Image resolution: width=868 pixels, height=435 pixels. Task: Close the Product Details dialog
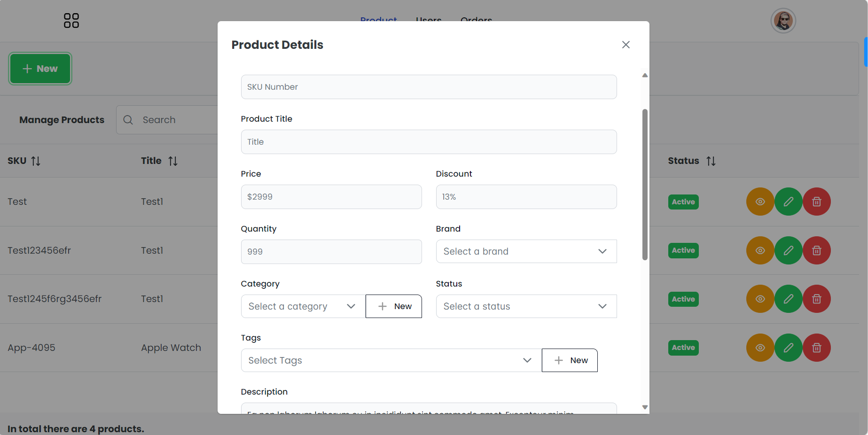[x=626, y=45]
